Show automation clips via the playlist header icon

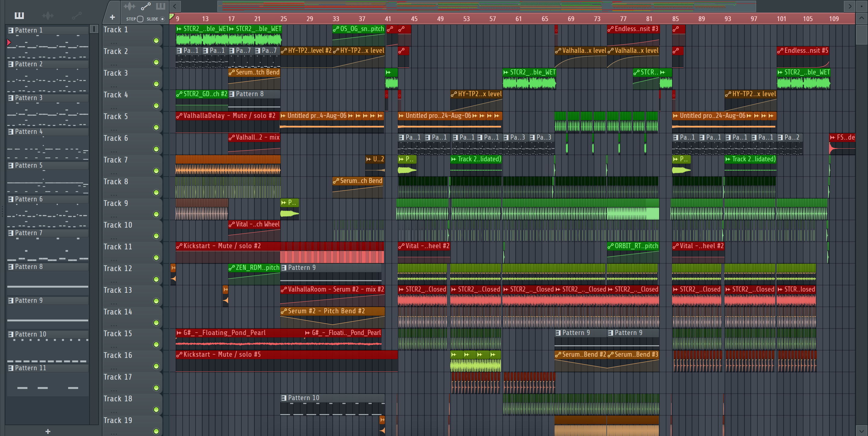146,6
